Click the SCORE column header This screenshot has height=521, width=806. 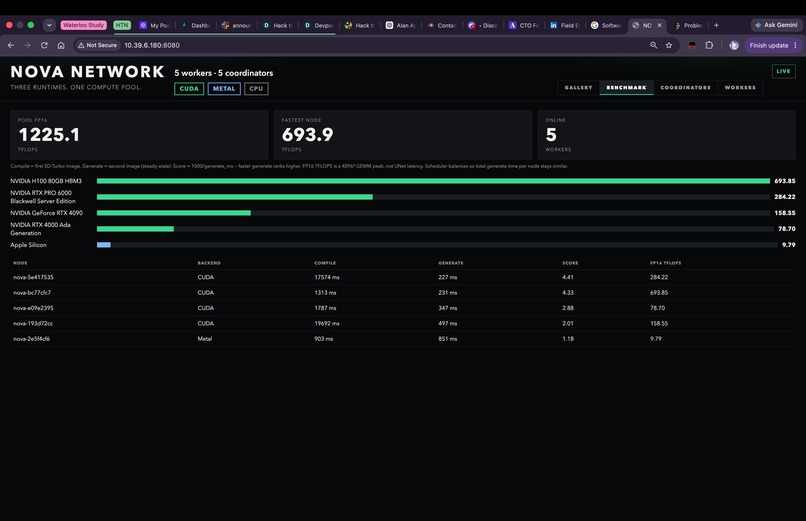pyautogui.click(x=570, y=263)
